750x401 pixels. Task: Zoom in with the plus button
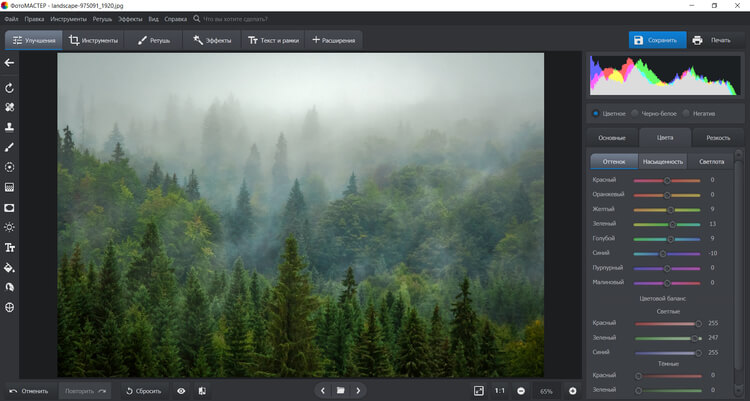coord(573,390)
